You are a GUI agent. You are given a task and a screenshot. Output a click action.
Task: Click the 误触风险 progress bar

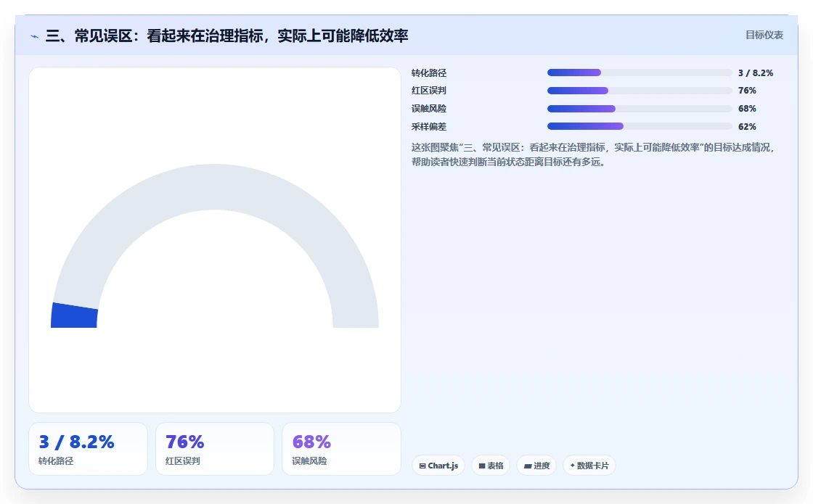(x=640, y=109)
